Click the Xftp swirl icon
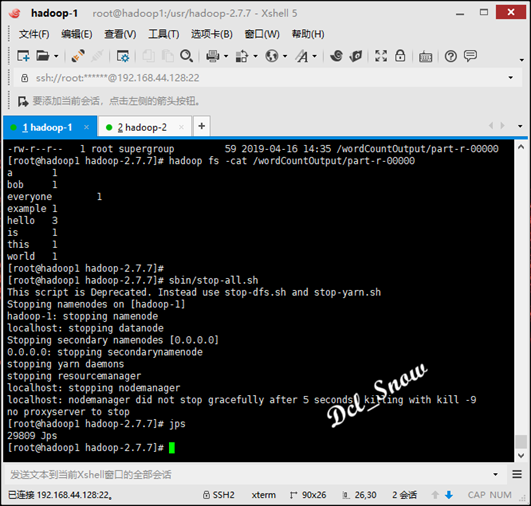Image resolution: width=531 pixels, height=506 pixels. tap(337, 56)
